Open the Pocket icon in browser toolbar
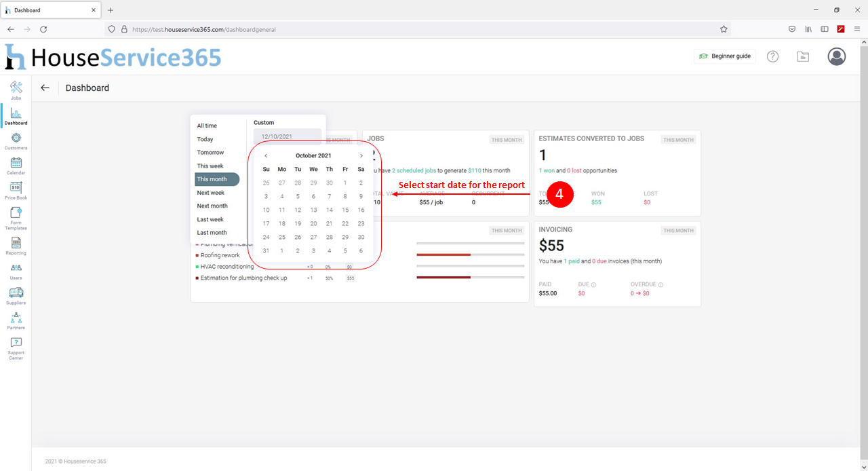868x471 pixels. click(792, 29)
